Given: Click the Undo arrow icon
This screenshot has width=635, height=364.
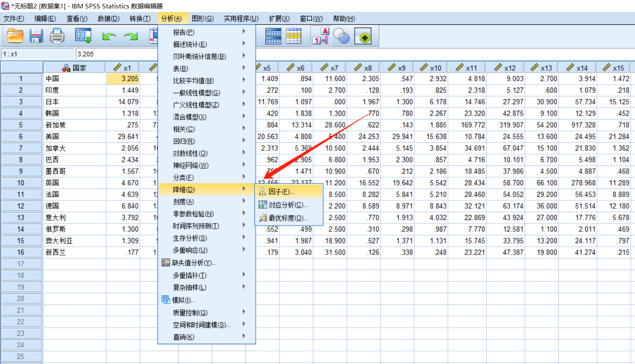Looking at the screenshot, I should pos(109,37).
